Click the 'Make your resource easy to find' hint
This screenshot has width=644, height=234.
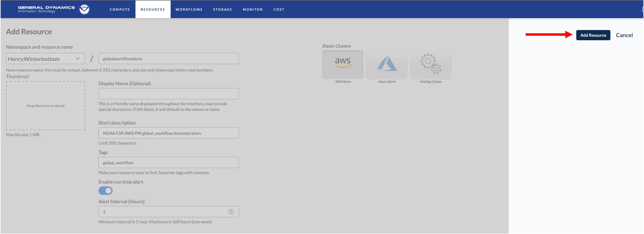click(x=154, y=172)
